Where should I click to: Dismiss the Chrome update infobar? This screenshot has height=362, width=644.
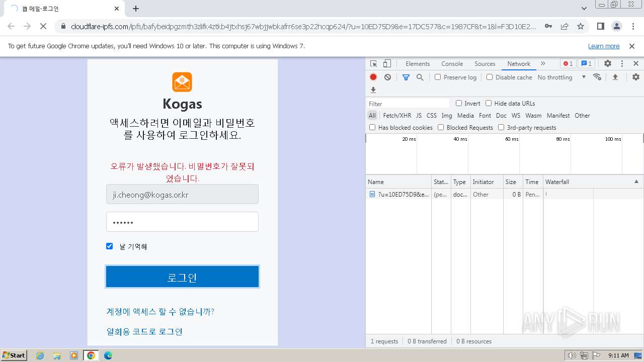[632, 46]
